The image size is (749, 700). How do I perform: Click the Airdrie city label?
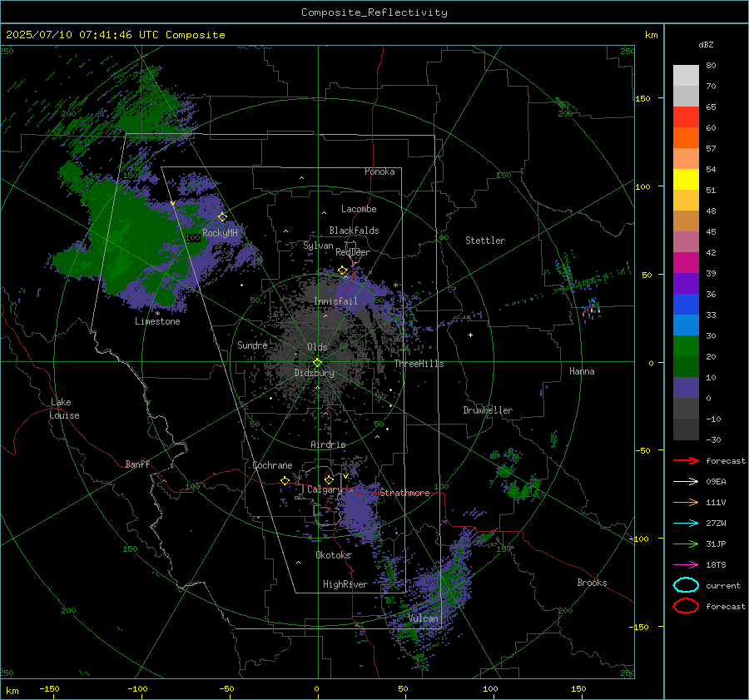(x=328, y=444)
